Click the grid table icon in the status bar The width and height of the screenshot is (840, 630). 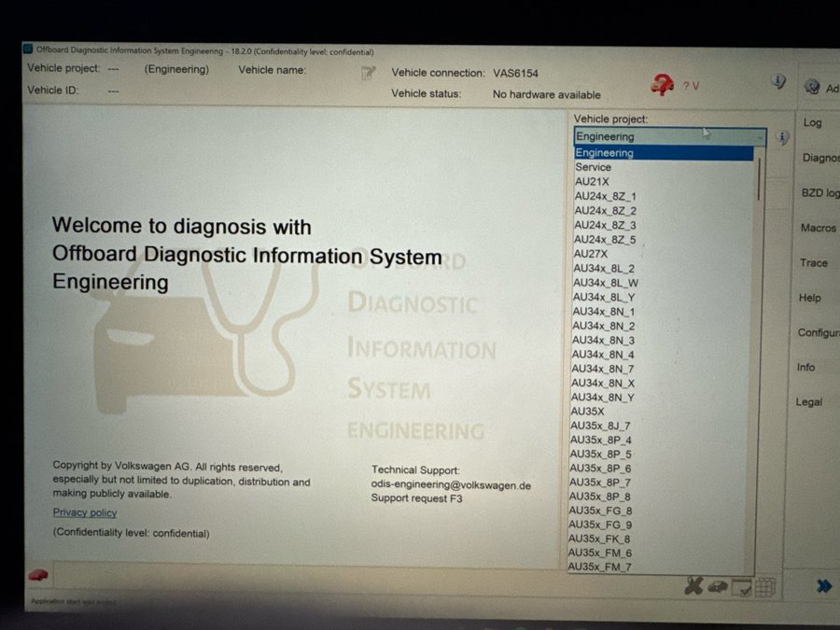pos(765,587)
